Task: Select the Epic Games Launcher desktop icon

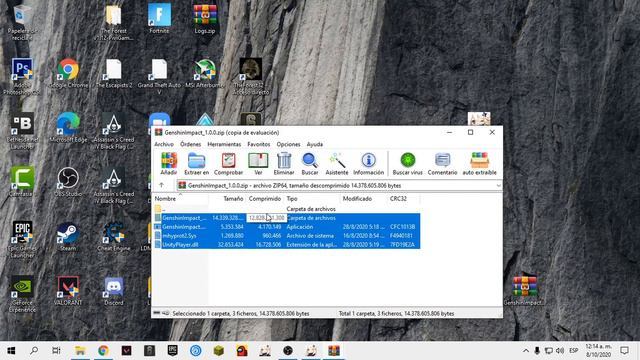Action: click(x=22, y=240)
